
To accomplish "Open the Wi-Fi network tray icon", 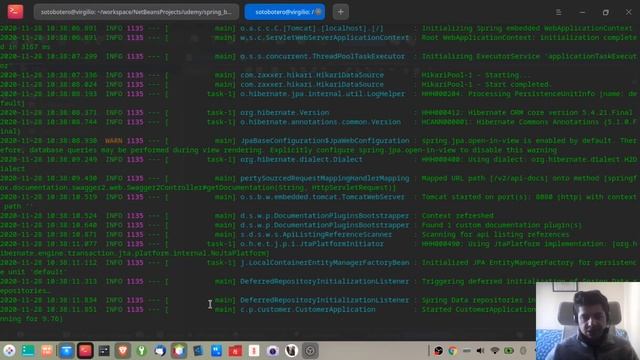I will 495,351.
